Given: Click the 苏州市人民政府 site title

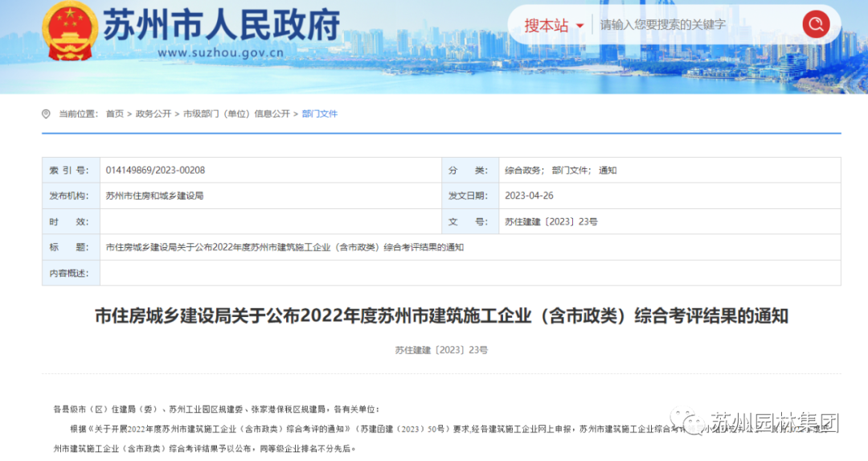Looking at the screenshot, I should [x=221, y=25].
